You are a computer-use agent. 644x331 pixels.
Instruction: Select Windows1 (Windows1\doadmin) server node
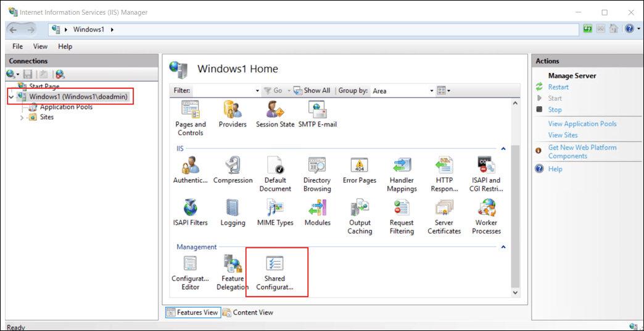click(x=78, y=96)
